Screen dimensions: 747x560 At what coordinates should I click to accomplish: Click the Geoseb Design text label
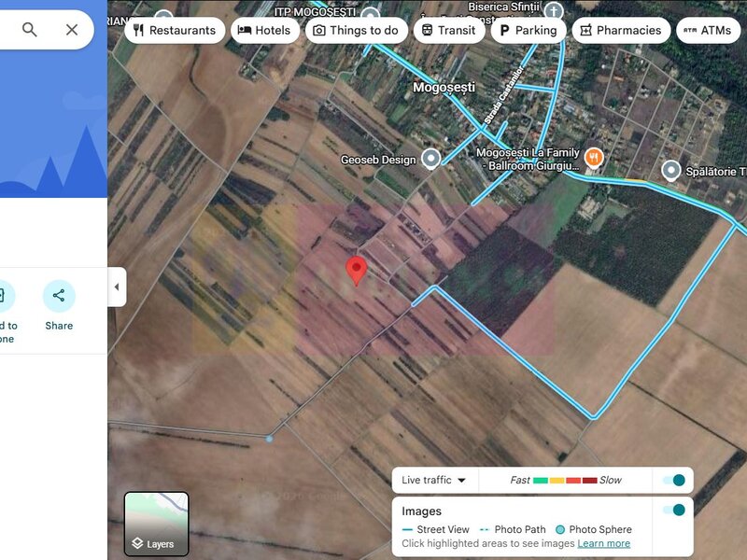[378, 160]
